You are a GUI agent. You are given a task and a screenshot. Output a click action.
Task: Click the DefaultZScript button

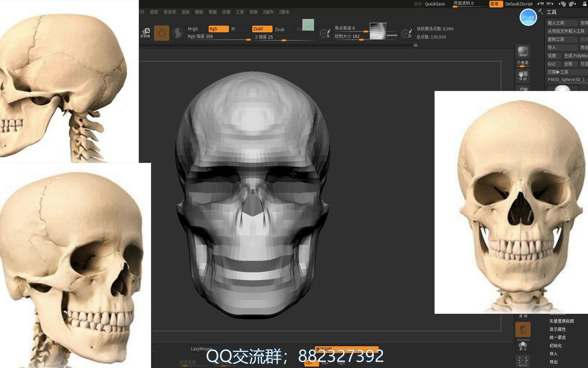[x=519, y=4]
